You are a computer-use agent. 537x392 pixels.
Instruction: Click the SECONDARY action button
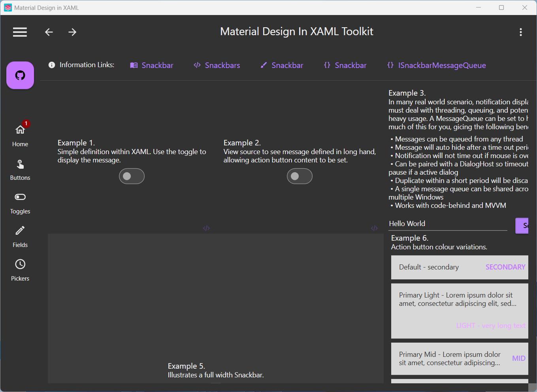[x=505, y=267]
